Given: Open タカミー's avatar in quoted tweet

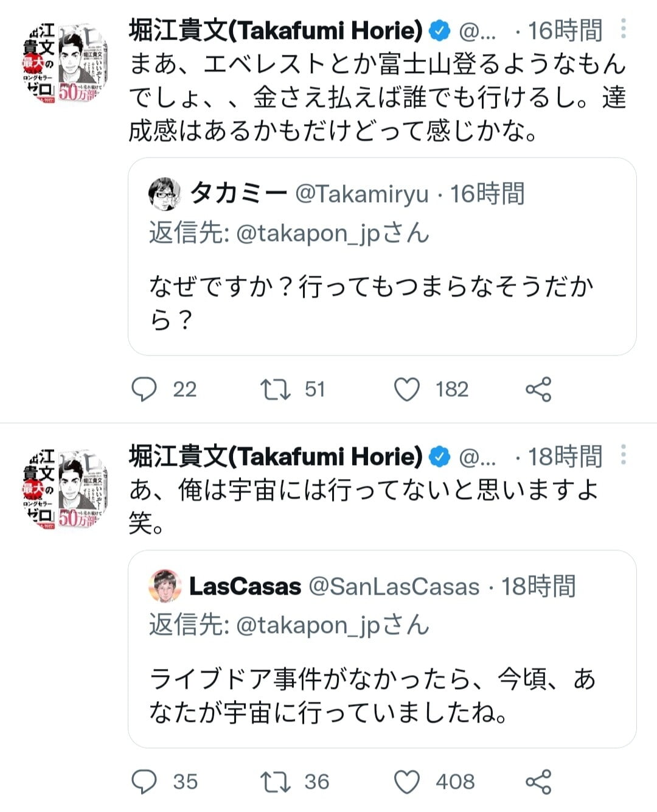Looking at the screenshot, I should pos(164,194).
